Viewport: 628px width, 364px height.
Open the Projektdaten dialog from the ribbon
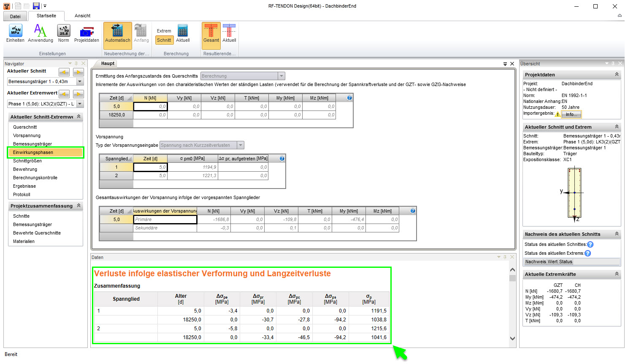click(x=87, y=33)
